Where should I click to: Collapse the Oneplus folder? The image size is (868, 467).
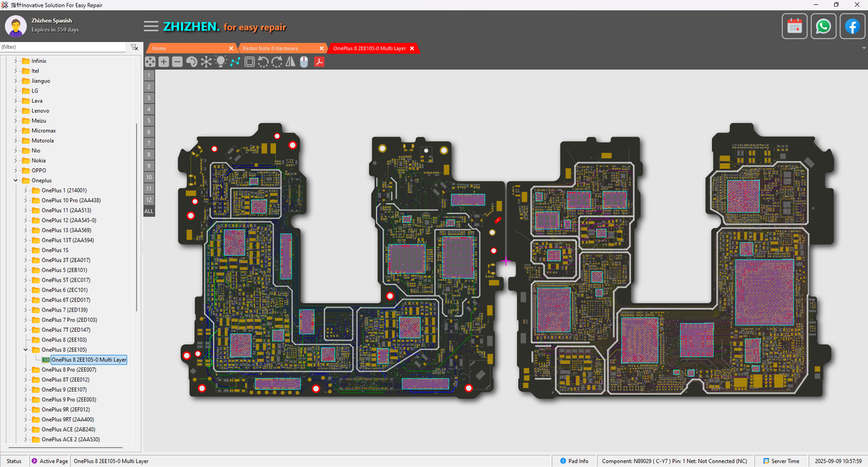(16, 181)
